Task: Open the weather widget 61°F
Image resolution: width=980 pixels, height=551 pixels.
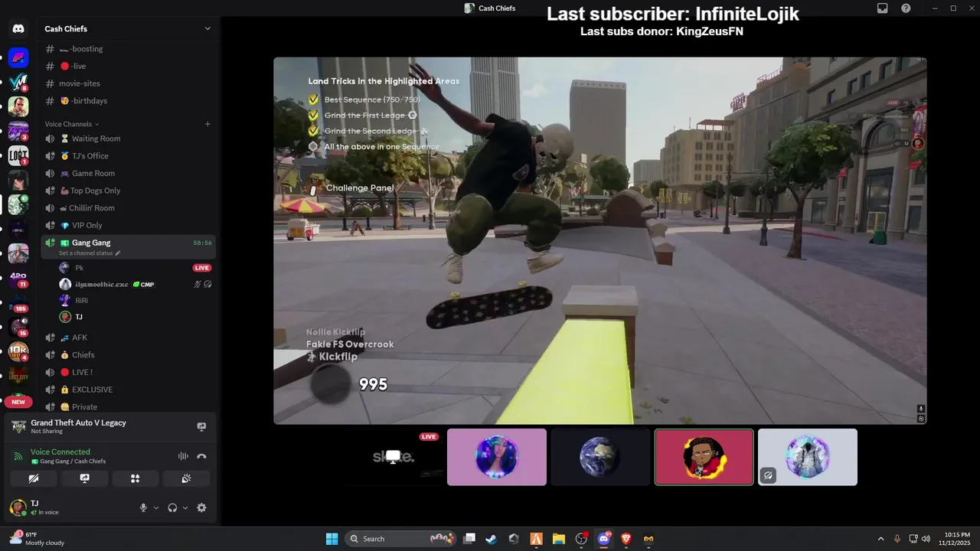Action: pos(37,539)
